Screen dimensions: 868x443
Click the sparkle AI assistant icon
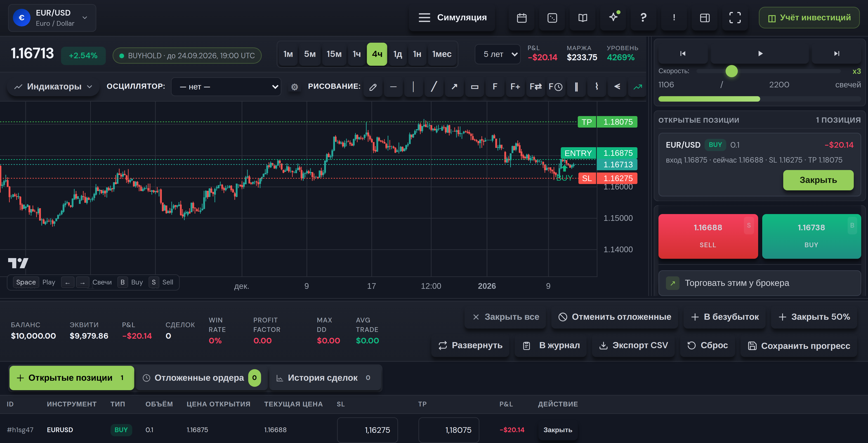[x=613, y=18]
